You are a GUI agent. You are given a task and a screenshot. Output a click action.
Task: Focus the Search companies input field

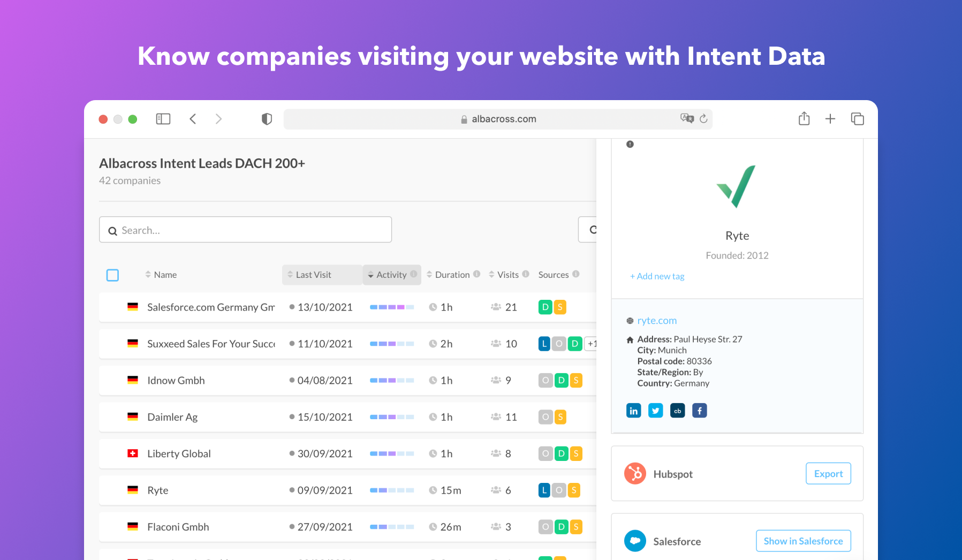[245, 230]
